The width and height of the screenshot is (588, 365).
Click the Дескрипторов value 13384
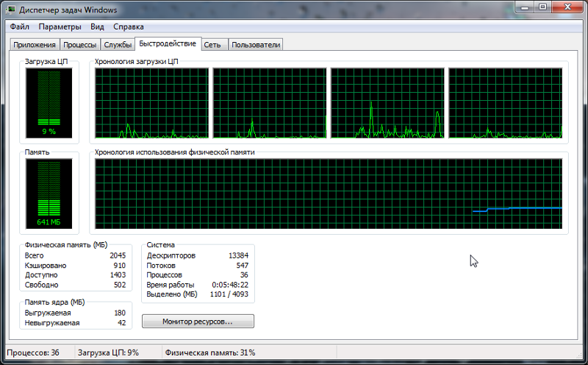[x=238, y=255]
